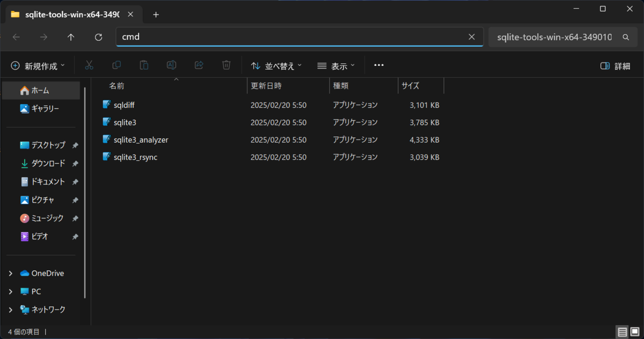Open the 表示 view dropdown
The height and width of the screenshot is (339, 644).
(336, 66)
